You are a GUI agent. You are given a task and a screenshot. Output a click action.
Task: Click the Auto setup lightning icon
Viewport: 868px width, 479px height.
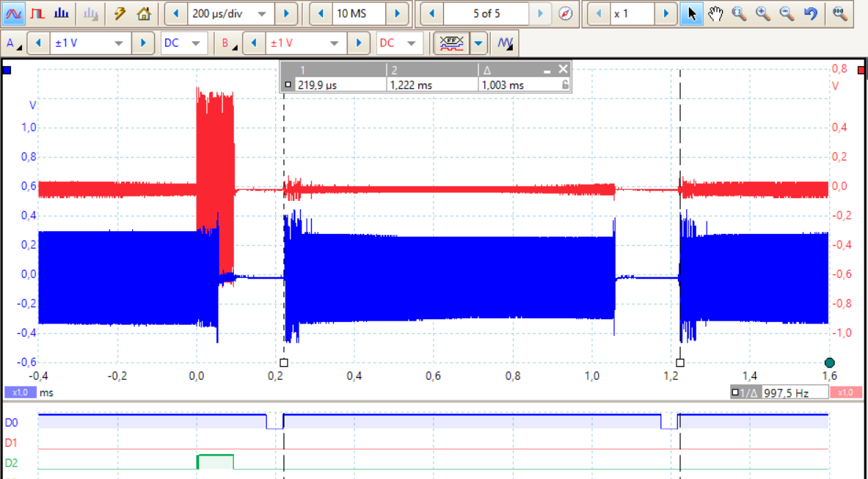pyautogui.click(x=120, y=13)
